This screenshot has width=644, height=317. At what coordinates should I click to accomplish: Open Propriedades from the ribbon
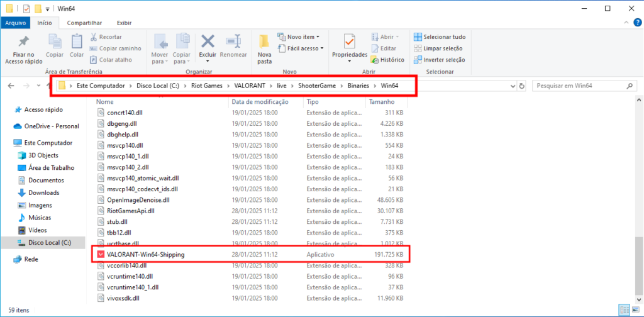click(350, 47)
